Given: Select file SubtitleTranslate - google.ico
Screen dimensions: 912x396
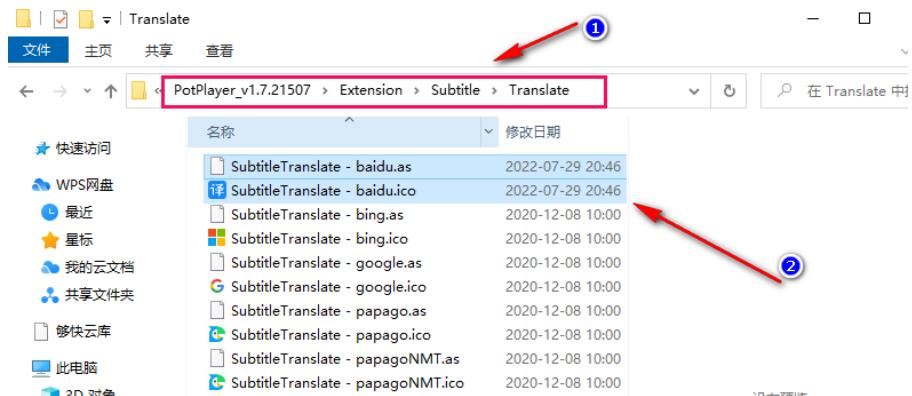Looking at the screenshot, I should [x=329, y=287].
